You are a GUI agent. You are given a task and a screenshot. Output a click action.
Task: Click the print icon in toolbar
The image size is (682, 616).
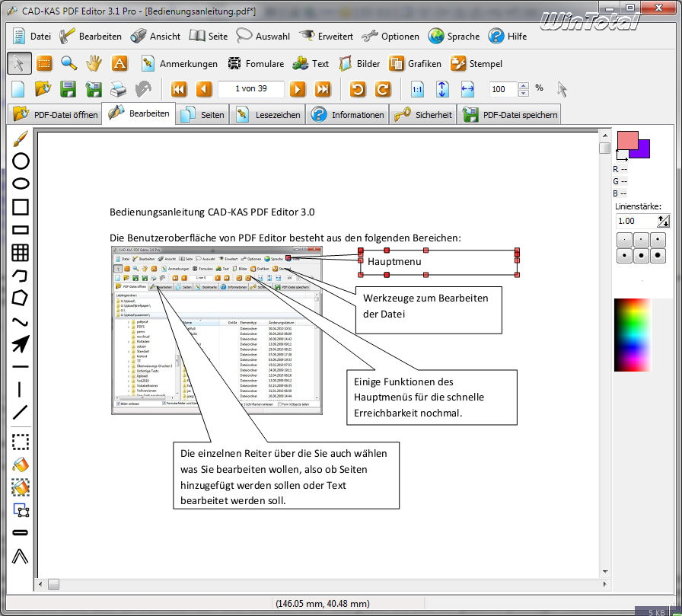[x=118, y=89]
